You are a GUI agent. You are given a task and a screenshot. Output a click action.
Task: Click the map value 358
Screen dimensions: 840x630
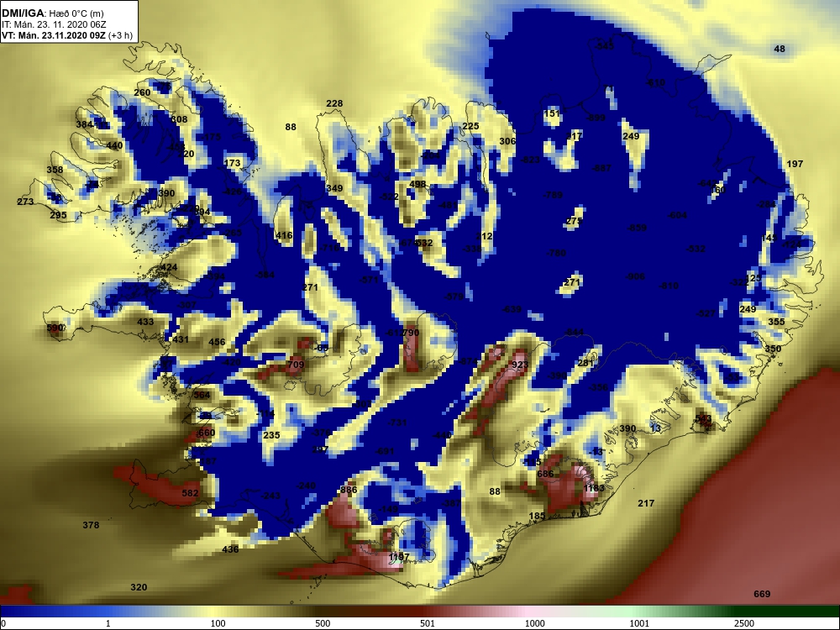coord(55,170)
